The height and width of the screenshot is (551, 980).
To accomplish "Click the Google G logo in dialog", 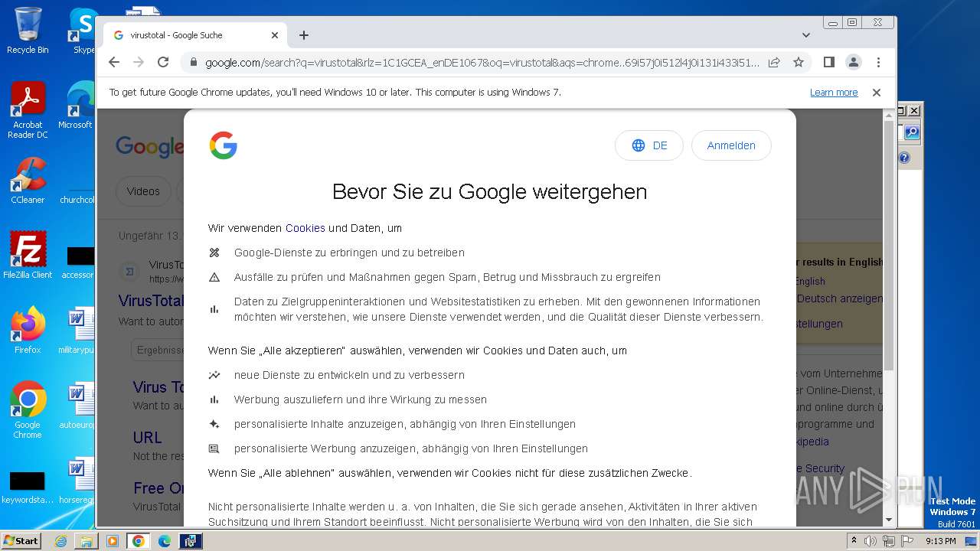I will [223, 145].
